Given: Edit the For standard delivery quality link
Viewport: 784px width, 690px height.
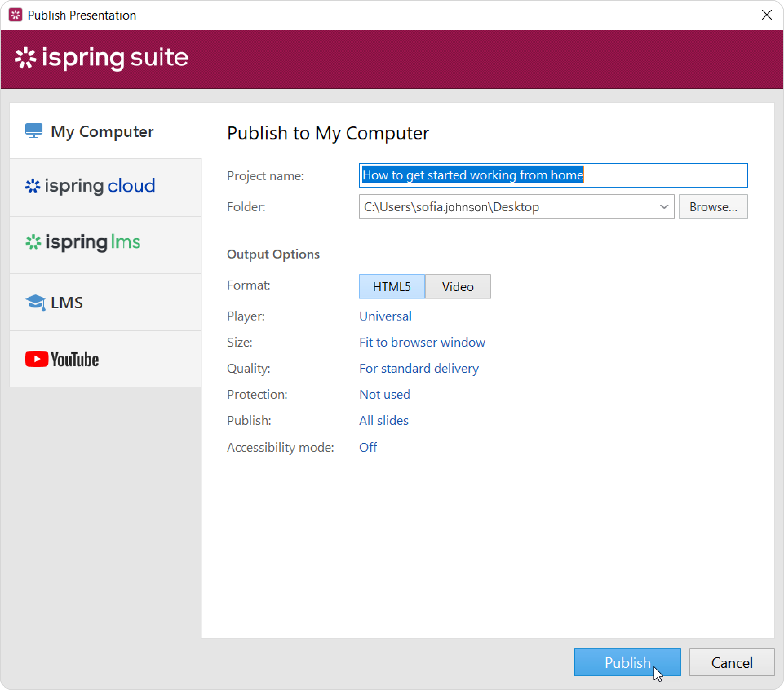Looking at the screenshot, I should [419, 368].
